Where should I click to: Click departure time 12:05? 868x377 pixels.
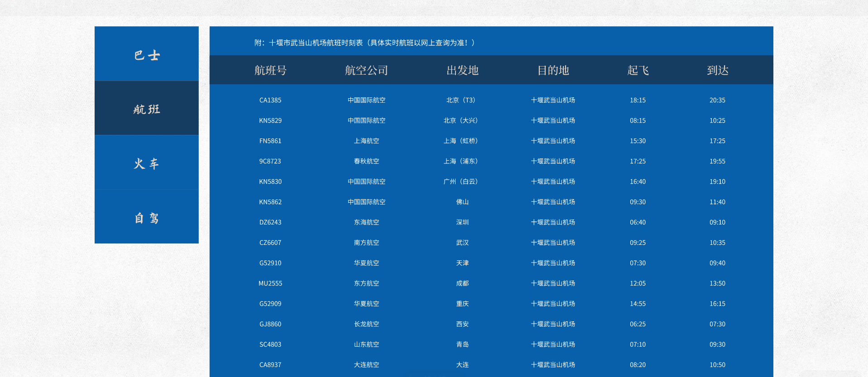pos(638,283)
